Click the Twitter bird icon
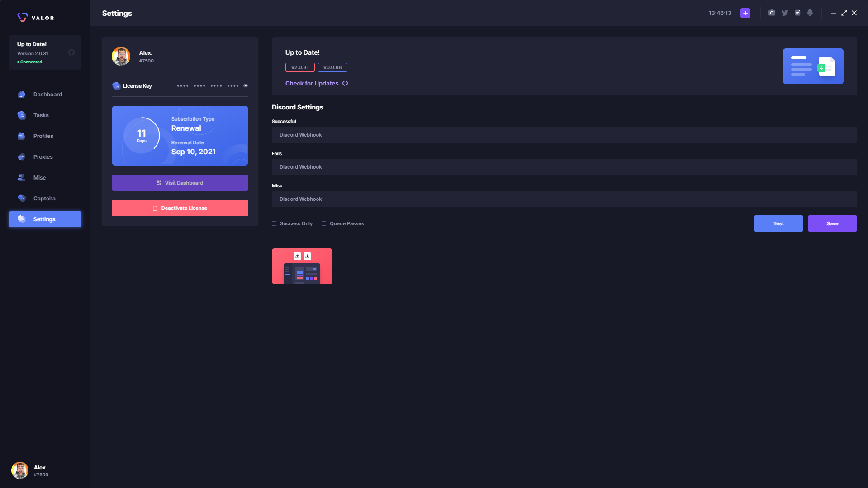Image resolution: width=868 pixels, height=488 pixels. click(x=785, y=13)
